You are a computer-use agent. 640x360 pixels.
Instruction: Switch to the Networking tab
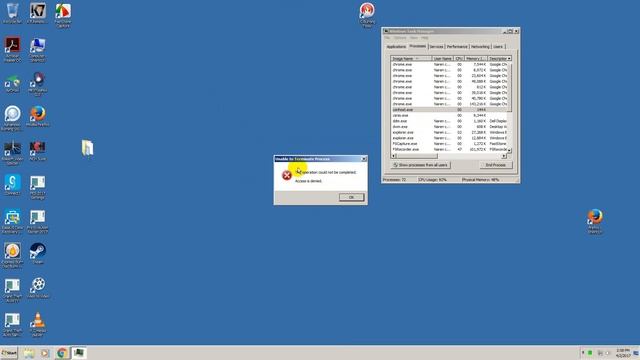(x=480, y=47)
